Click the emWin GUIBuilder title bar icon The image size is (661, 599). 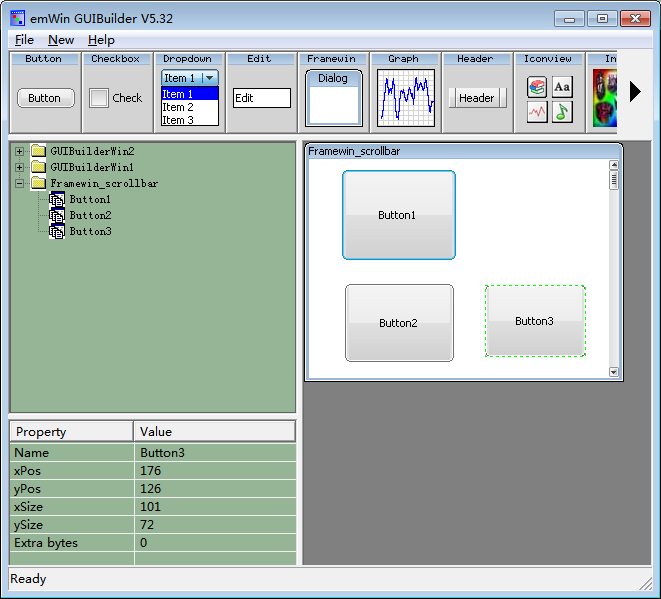(18, 19)
